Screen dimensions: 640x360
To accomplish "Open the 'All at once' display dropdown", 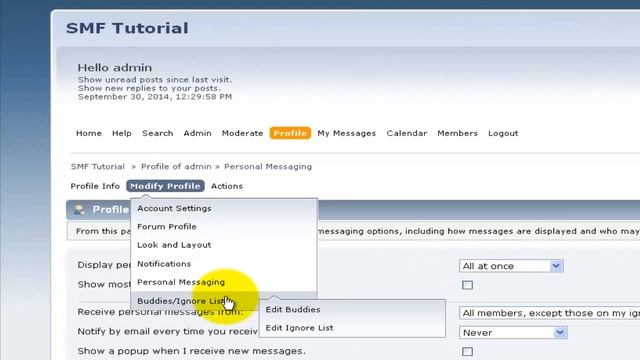I will pyautogui.click(x=511, y=266).
